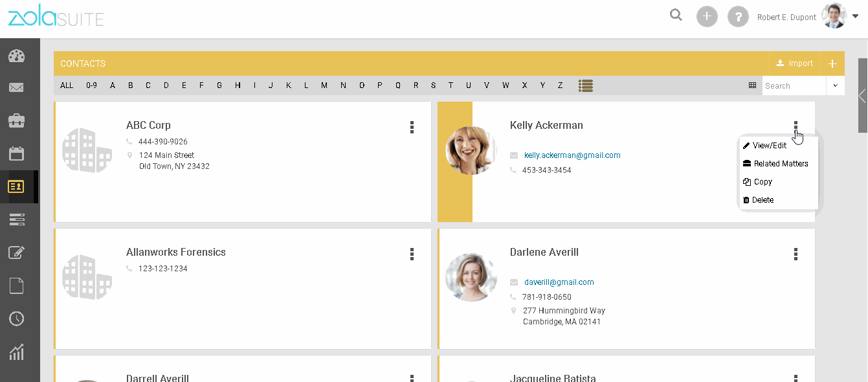Switch to list view icon after Z
This screenshot has width=868, height=382.
(586, 85)
